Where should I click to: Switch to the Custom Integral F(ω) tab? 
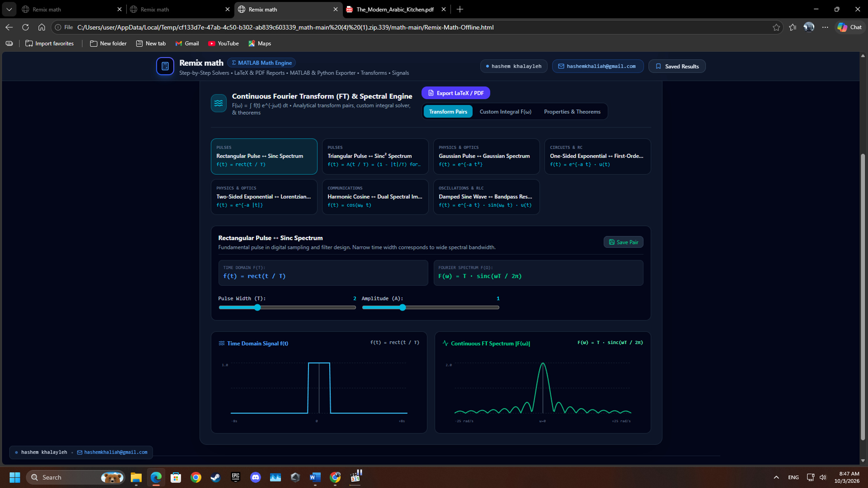(x=505, y=111)
